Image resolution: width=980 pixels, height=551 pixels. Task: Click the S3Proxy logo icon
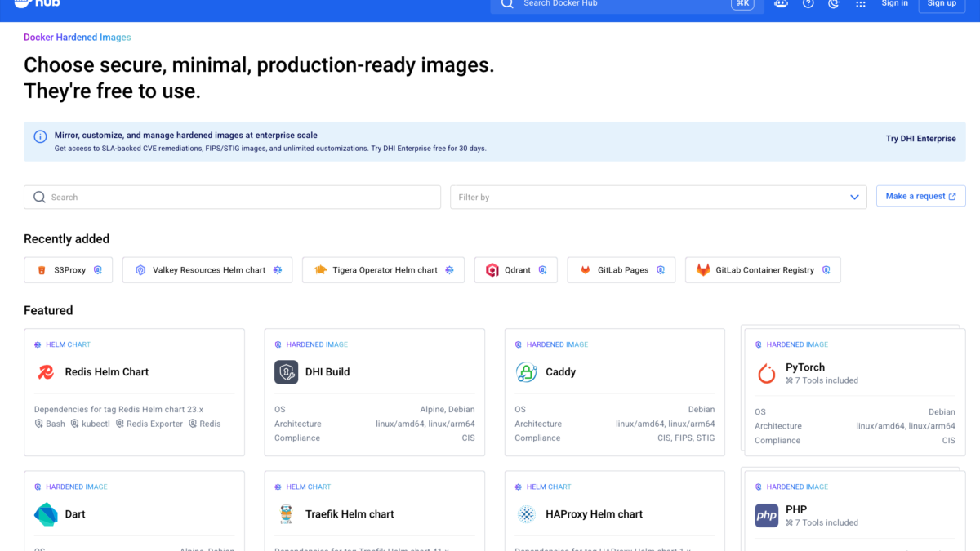click(x=42, y=270)
